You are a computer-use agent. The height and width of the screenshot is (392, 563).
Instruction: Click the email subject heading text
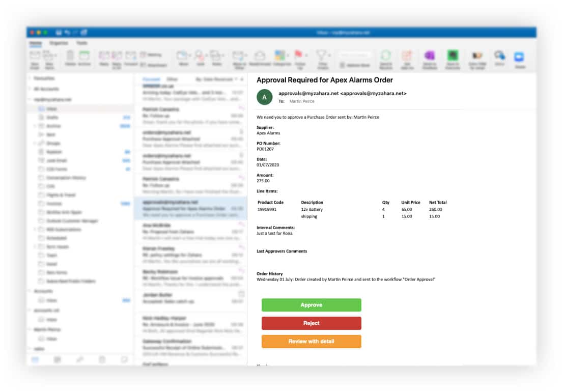coord(325,80)
